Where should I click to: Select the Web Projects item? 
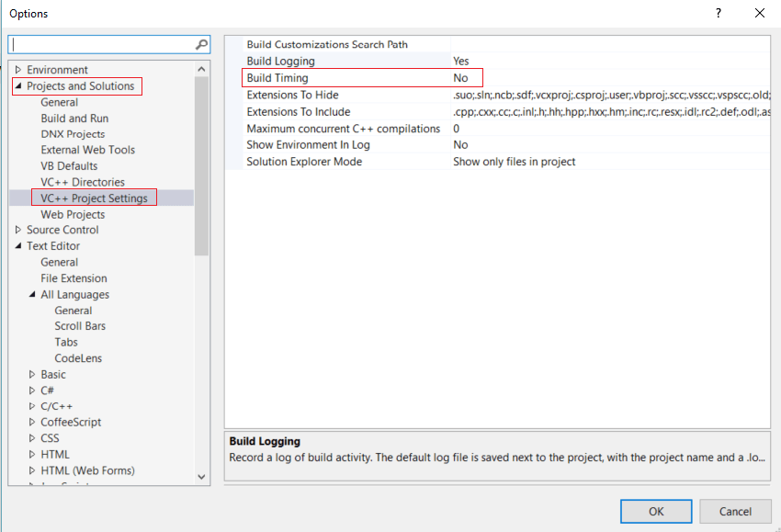[x=72, y=214]
